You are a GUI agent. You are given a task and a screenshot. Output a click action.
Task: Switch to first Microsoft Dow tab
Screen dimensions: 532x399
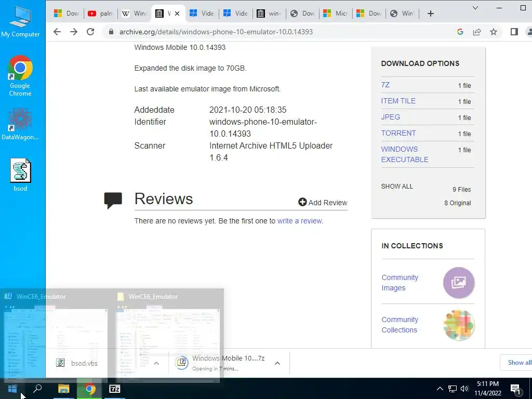point(66,14)
